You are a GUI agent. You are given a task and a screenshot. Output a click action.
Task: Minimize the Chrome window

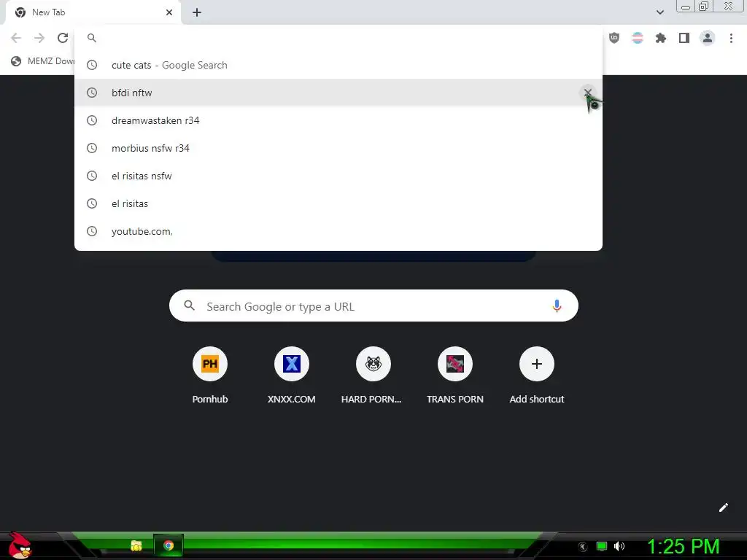pyautogui.click(x=686, y=7)
